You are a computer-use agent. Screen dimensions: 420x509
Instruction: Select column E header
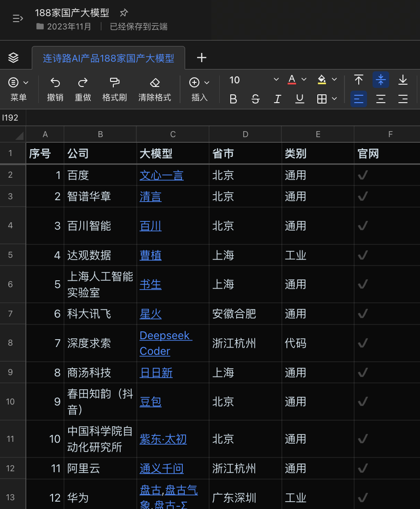(x=318, y=134)
